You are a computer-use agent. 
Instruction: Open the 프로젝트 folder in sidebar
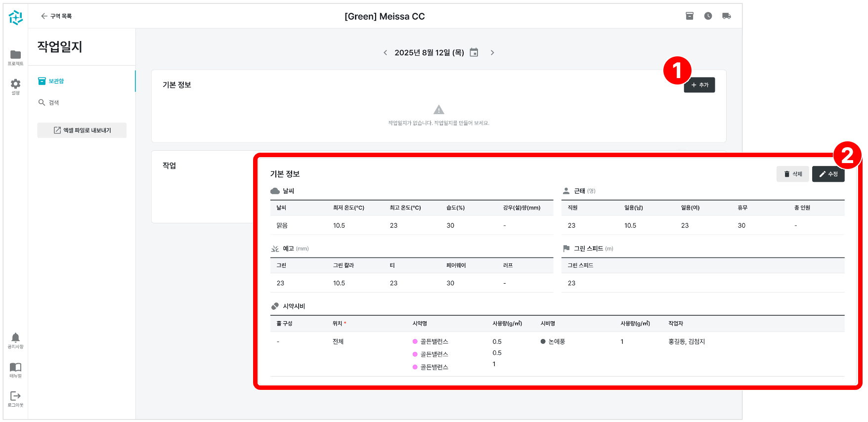15,57
